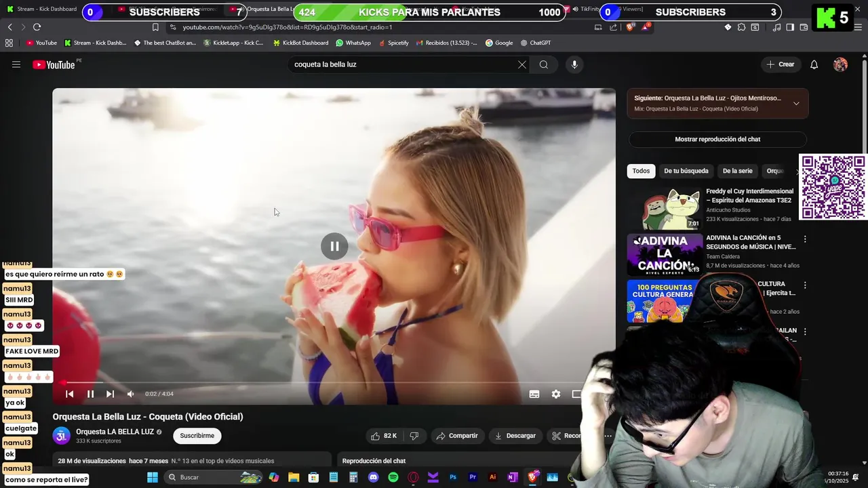Select the De la serie chip
The width and height of the screenshot is (868, 488).
pos(737,171)
